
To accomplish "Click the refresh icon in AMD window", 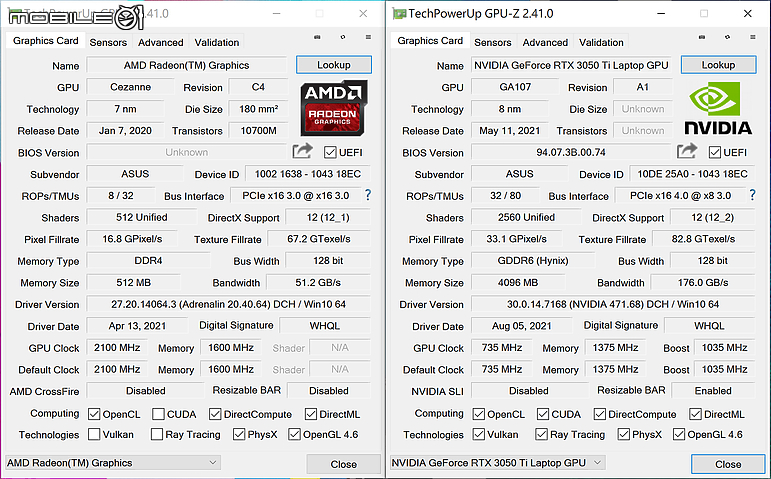I will [x=343, y=37].
